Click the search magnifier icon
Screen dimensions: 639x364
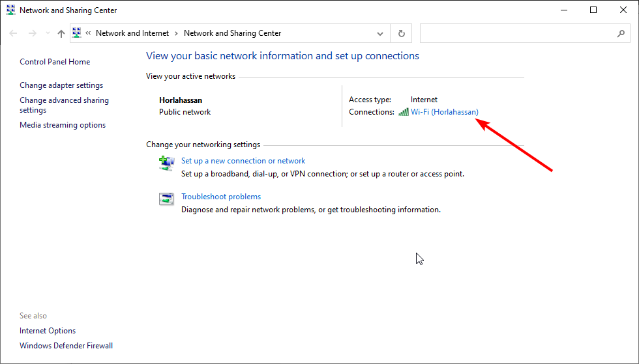(621, 33)
